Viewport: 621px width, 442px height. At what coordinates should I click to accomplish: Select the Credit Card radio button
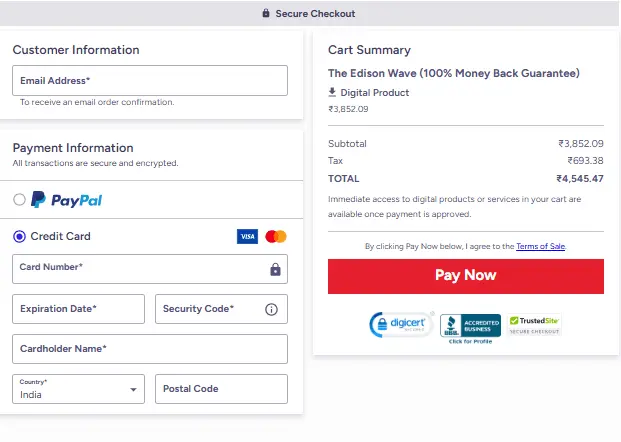[x=19, y=237]
